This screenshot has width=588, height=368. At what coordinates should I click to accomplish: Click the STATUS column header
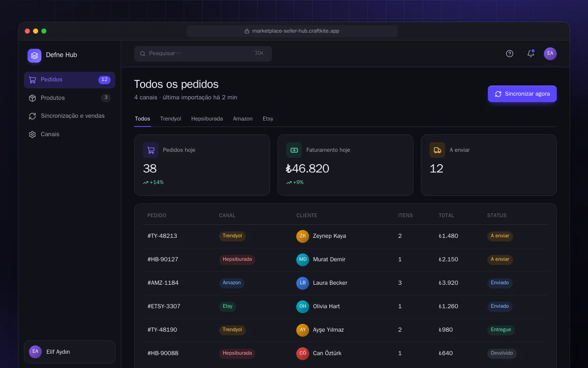[x=497, y=215]
